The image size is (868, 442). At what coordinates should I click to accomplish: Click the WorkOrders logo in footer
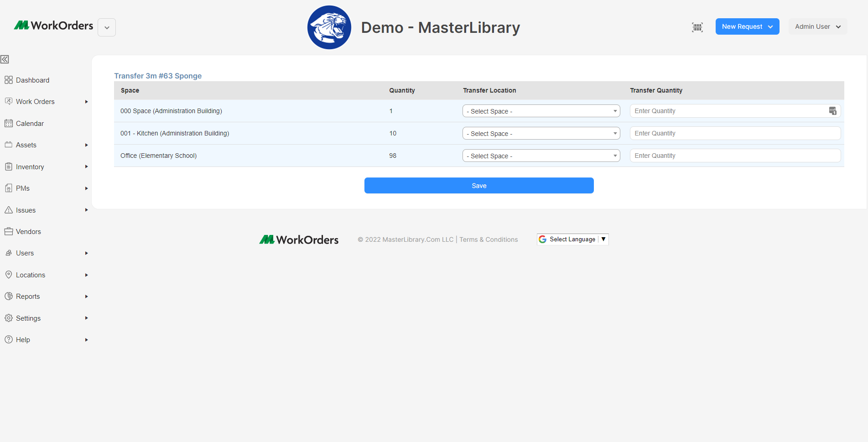click(299, 239)
